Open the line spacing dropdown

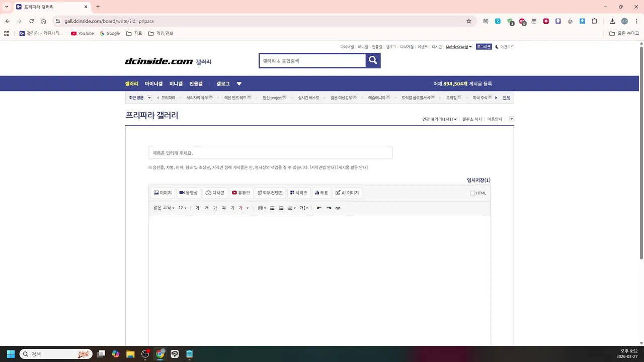(304, 208)
